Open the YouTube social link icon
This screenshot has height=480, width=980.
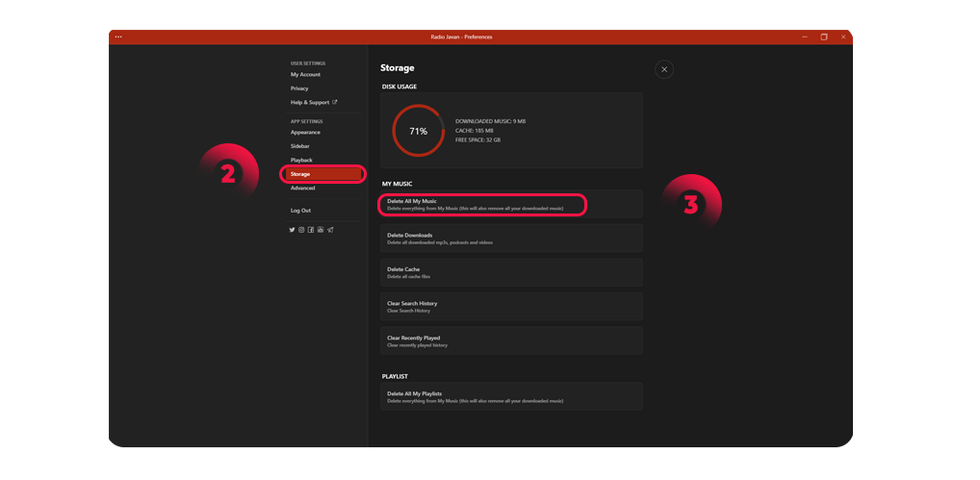pos(320,230)
